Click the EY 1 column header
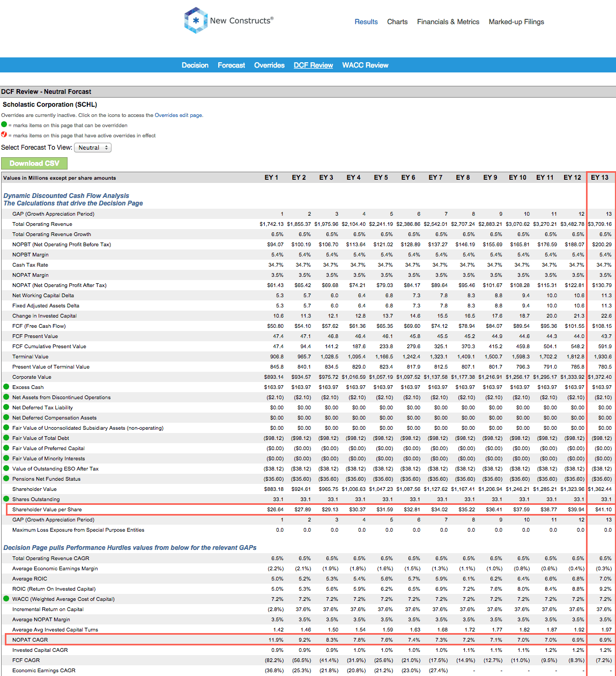This screenshot has height=676, width=616. 271,177
